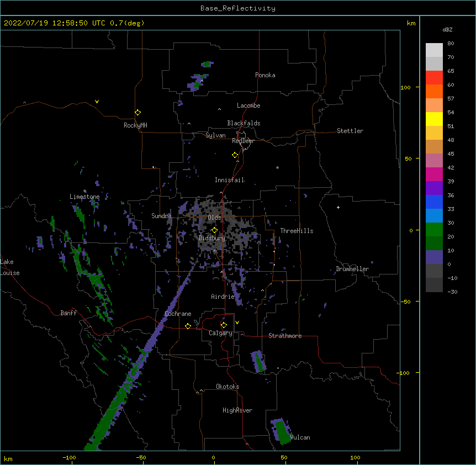The height and width of the screenshot is (465, 476).
Task: Click legend value 80 at scale top
Action: click(451, 44)
